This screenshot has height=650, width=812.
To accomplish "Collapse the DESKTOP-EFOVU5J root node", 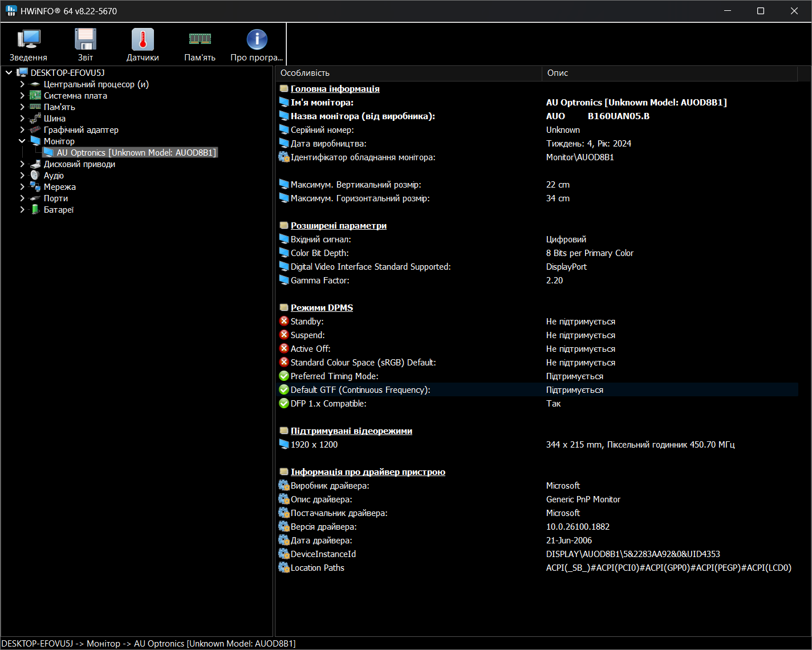I will [x=9, y=73].
